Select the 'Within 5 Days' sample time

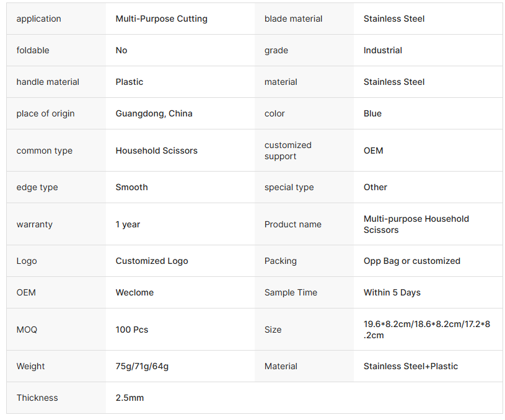[x=392, y=292]
